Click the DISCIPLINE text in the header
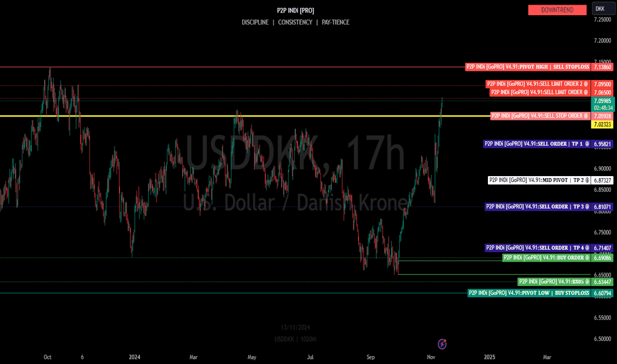This screenshot has height=364, width=617. pyautogui.click(x=255, y=23)
